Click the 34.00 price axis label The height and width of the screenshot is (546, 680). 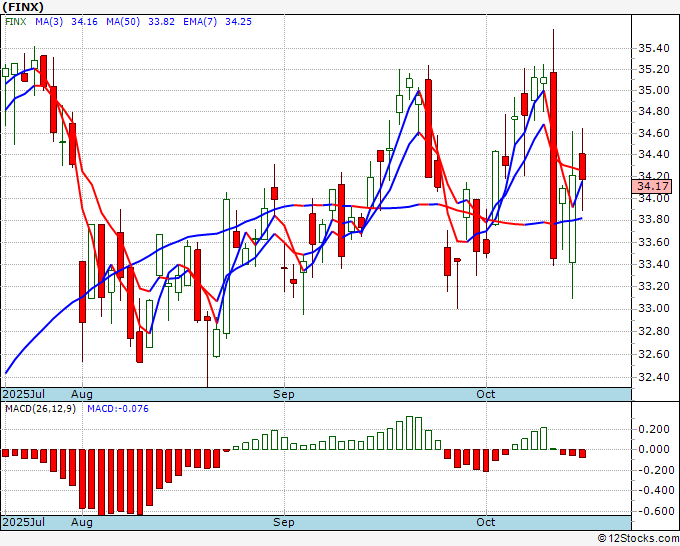pos(654,198)
